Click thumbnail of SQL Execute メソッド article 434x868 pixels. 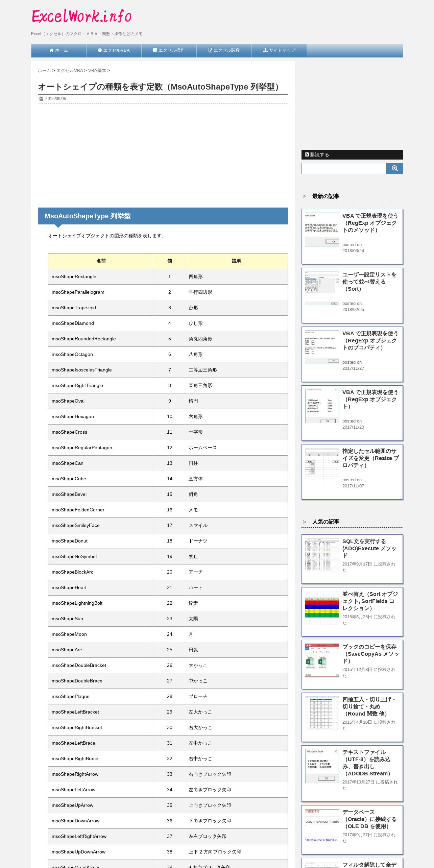pyautogui.click(x=322, y=555)
